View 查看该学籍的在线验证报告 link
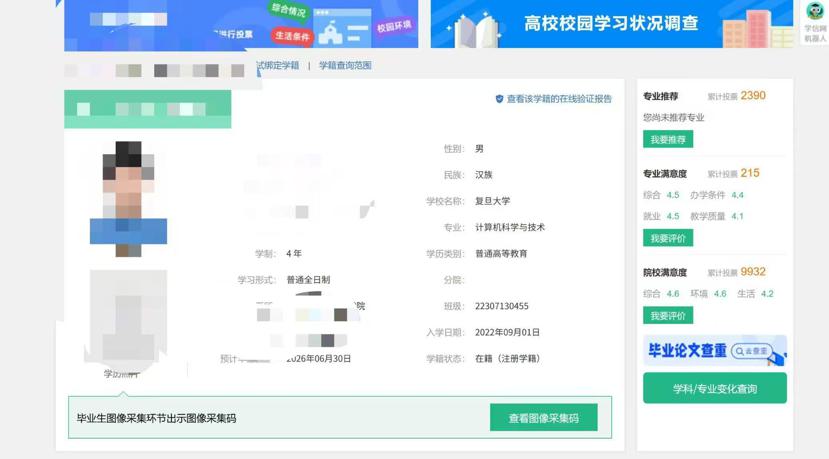Screen dimensions: 829x459 pos(559,99)
